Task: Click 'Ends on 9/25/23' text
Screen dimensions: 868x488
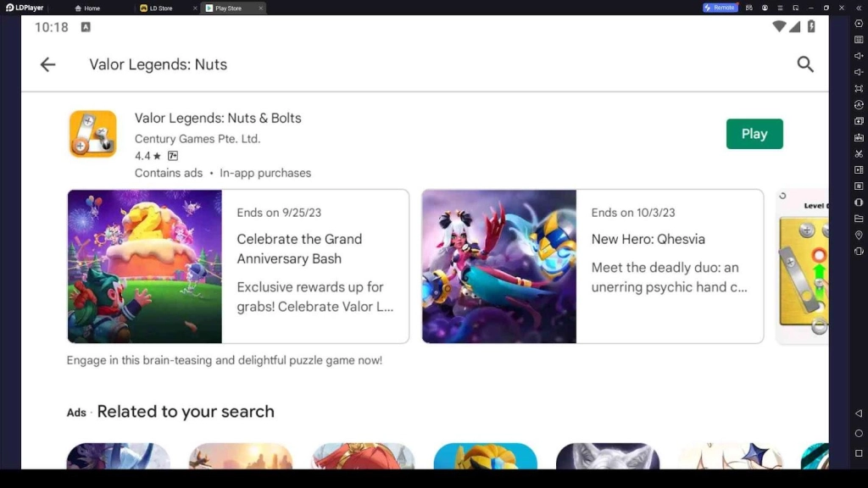Action: (x=279, y=213)
